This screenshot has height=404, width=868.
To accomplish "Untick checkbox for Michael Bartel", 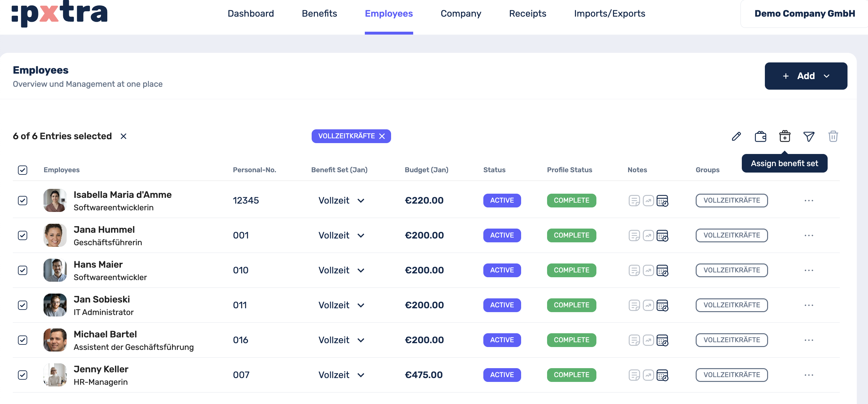I will pyautogui.click(x=22, y=340).
